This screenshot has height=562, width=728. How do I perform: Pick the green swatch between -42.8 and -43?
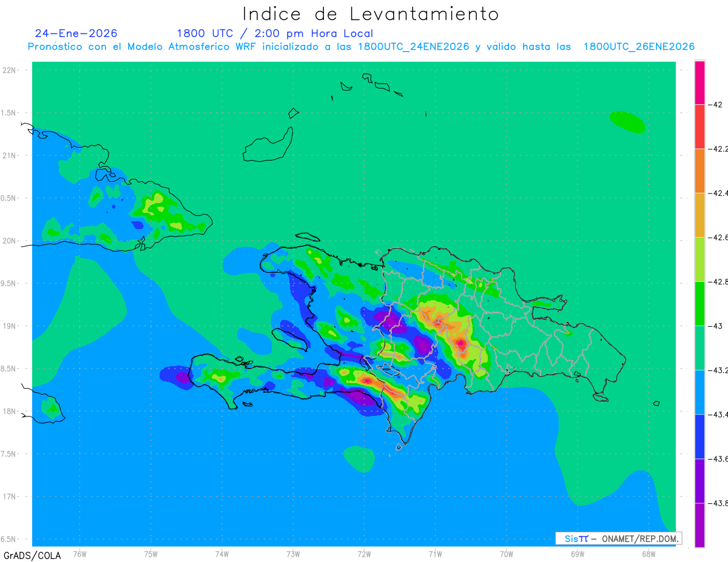(x=699, y=303)
